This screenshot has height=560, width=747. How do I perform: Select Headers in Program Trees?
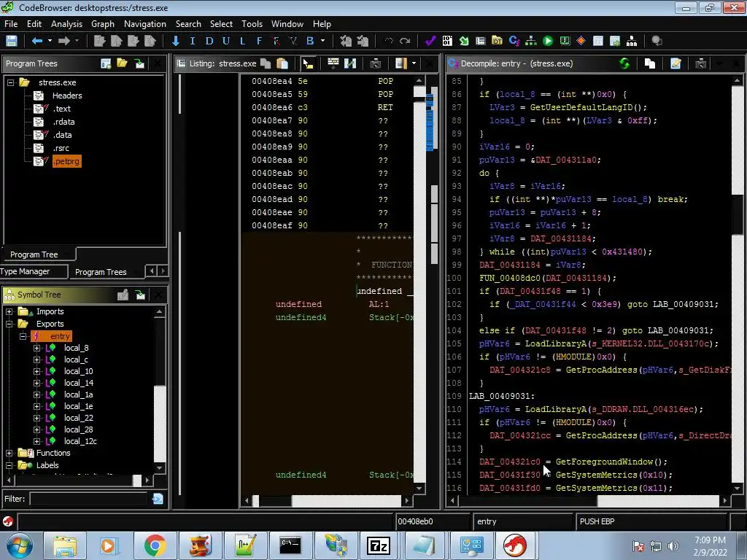(67, 96)
